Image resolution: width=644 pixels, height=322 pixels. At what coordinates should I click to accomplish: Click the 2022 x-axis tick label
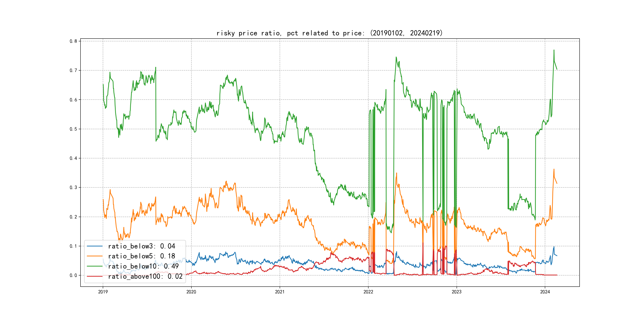368,292
